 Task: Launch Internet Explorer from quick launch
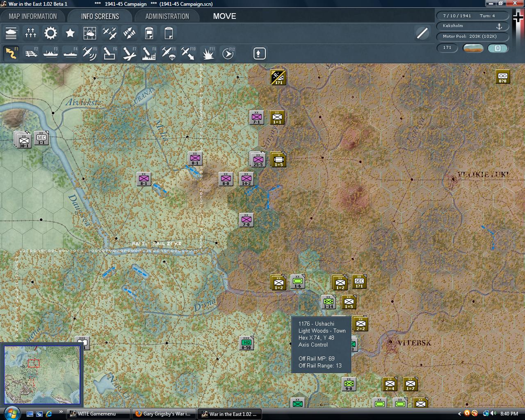pos(49,414)
